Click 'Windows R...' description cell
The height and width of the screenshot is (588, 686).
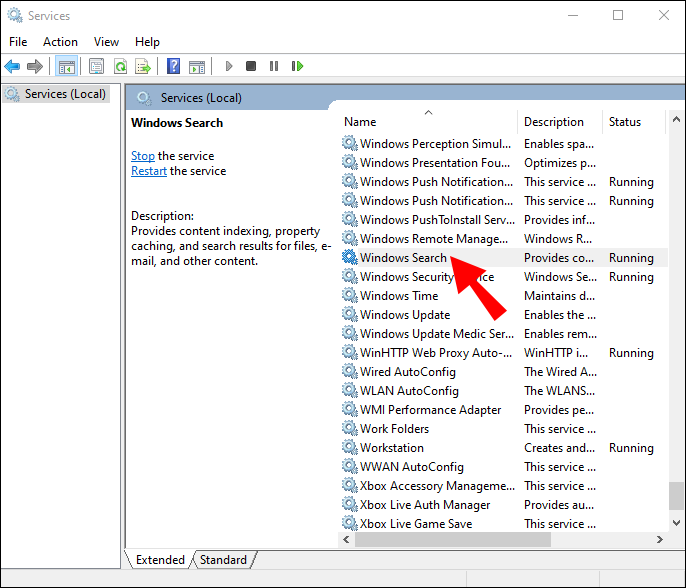point(558,238)
